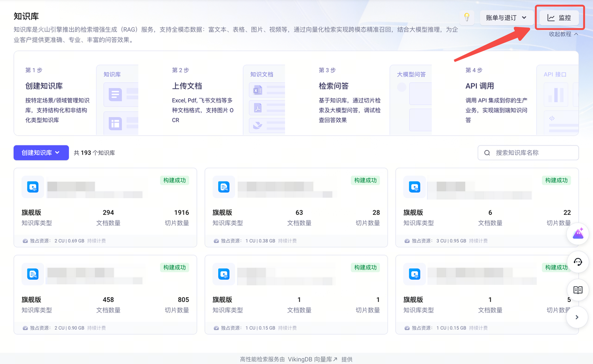This screenshot has width=593, height=364.
Task: Collapse the tutorial with 收起教程
Action: pos(563,34)
